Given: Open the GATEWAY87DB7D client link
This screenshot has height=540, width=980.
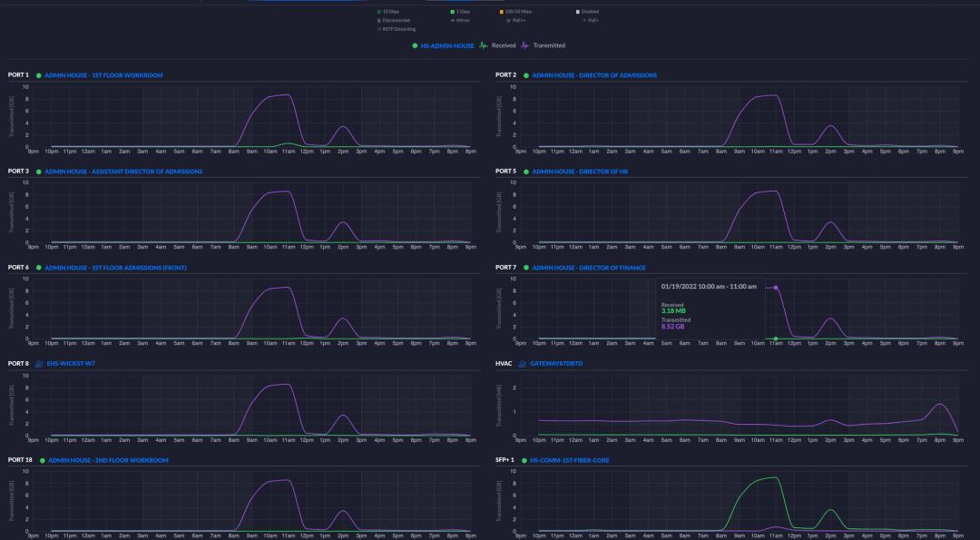Looking at the screenshot, I should pos(556,364).
